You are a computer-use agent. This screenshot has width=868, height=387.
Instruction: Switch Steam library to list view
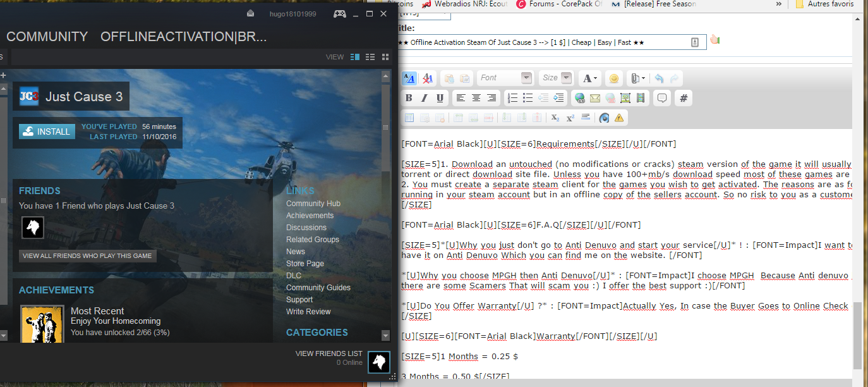tap(370, 57)
